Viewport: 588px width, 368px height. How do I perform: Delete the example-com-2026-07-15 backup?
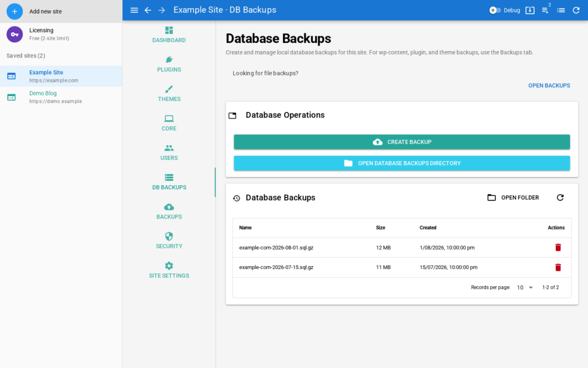(x=558, y=267)
